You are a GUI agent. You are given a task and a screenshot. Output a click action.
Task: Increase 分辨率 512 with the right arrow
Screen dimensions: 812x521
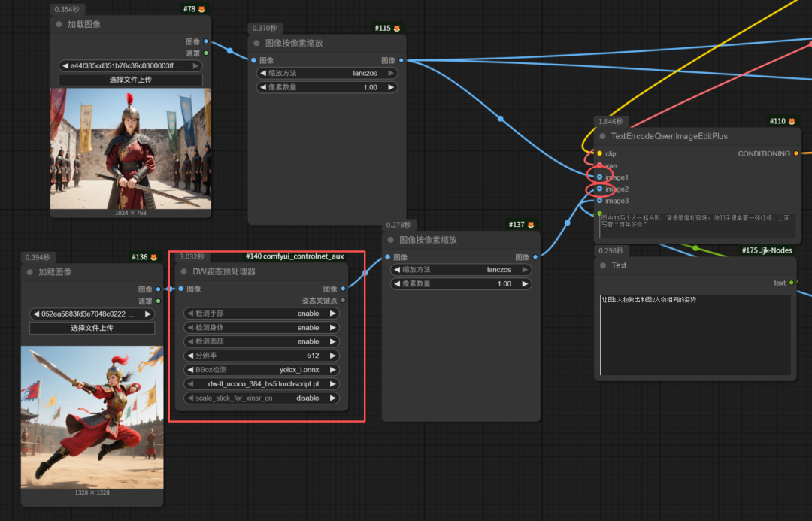click(x=333, y=356)
